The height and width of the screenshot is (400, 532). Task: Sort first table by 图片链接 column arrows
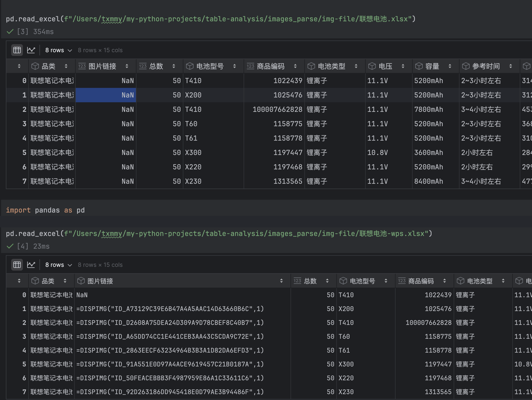(x=127, y=66)
